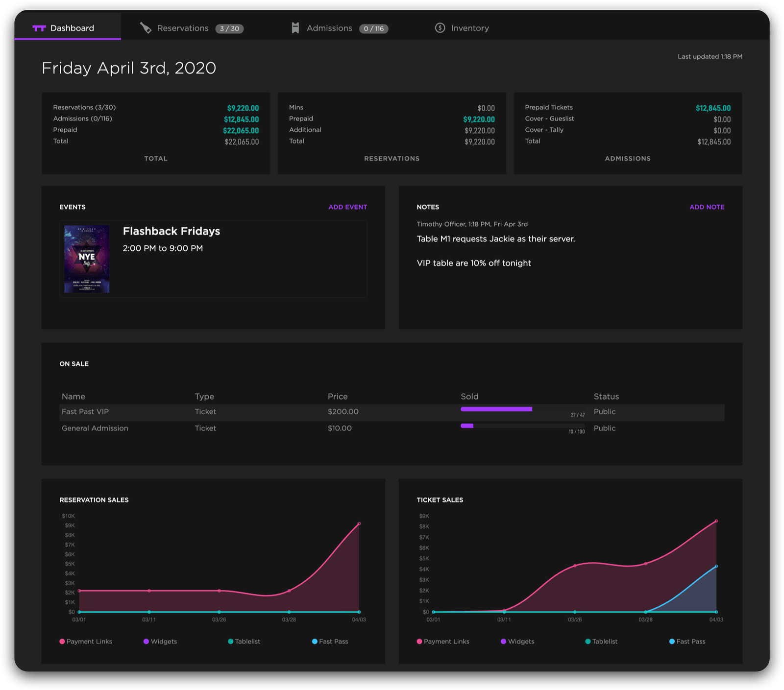Click the 3/30 badge next to Reservations

228,28
